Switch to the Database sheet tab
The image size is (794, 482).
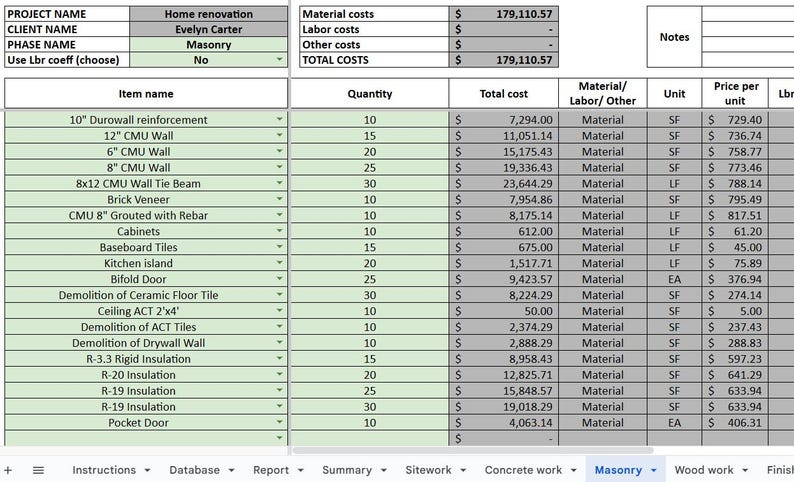point(194,470)
